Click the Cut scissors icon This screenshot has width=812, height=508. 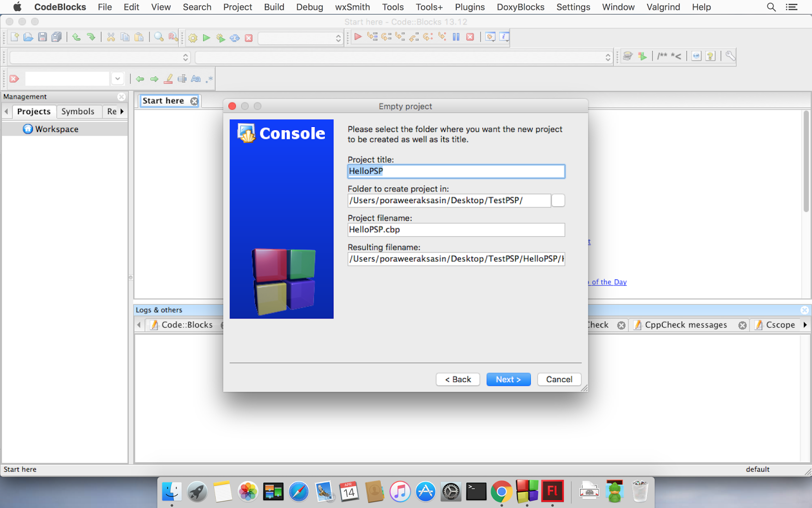[x=111, y=37]
